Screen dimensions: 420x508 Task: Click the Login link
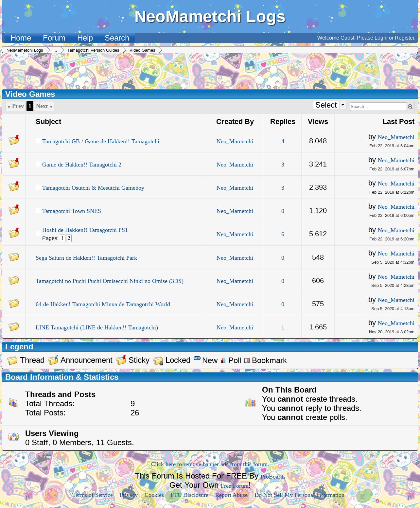(381, 38)
